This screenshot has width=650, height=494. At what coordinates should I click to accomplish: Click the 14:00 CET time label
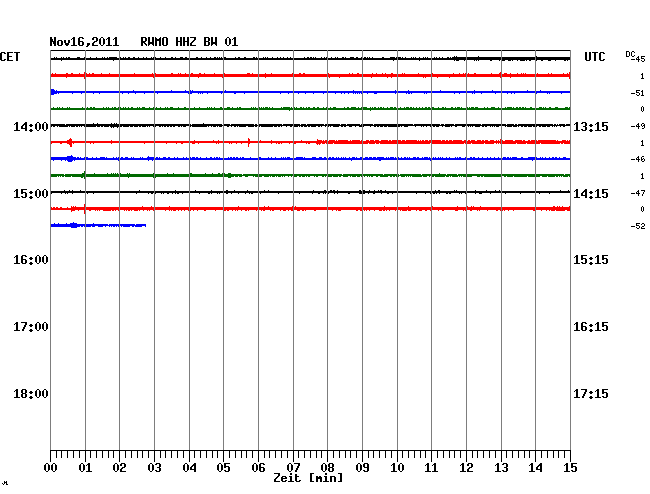[31, 127]
